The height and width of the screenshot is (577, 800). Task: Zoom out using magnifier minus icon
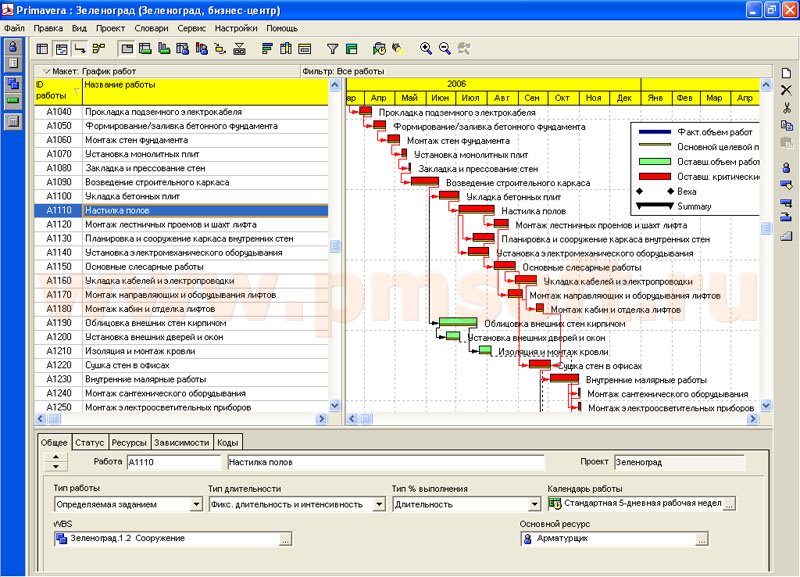(445, 49)
